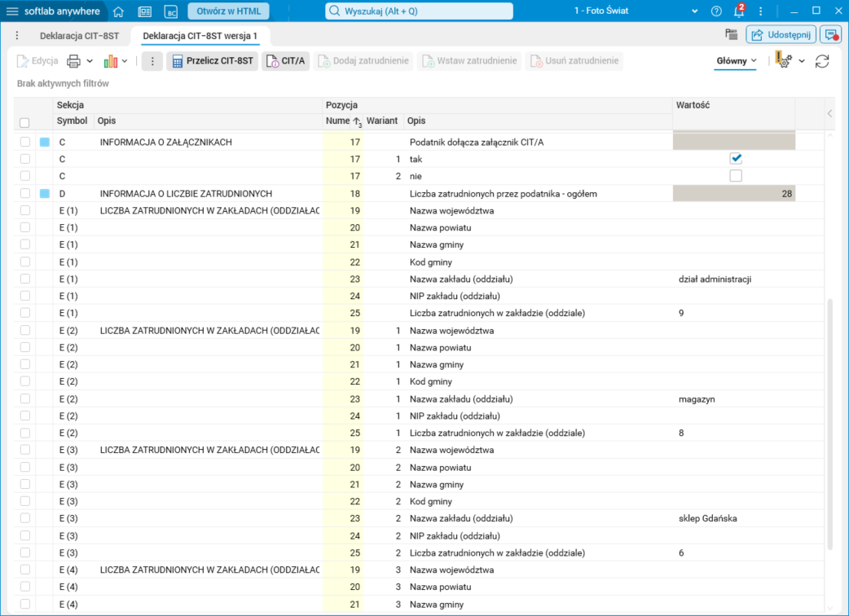Click the Przelicz CIT-8ST button
The image size is (849, 616).
(x=212, y=61)
